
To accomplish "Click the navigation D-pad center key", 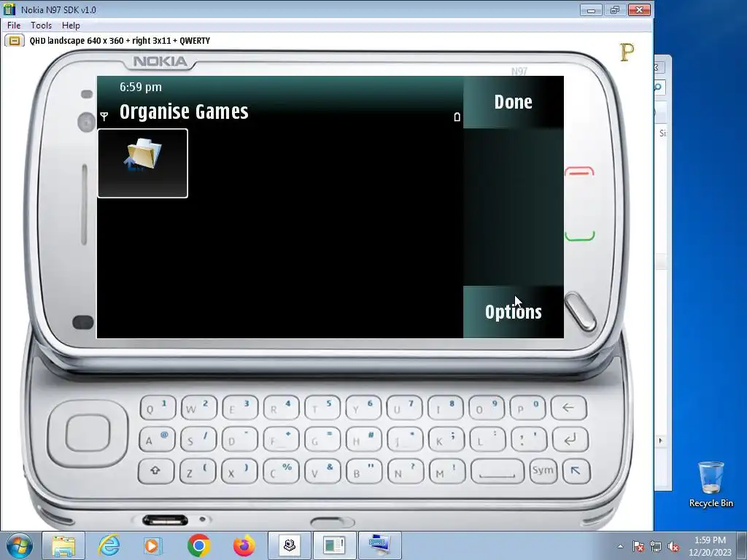I will coord(88,433).
